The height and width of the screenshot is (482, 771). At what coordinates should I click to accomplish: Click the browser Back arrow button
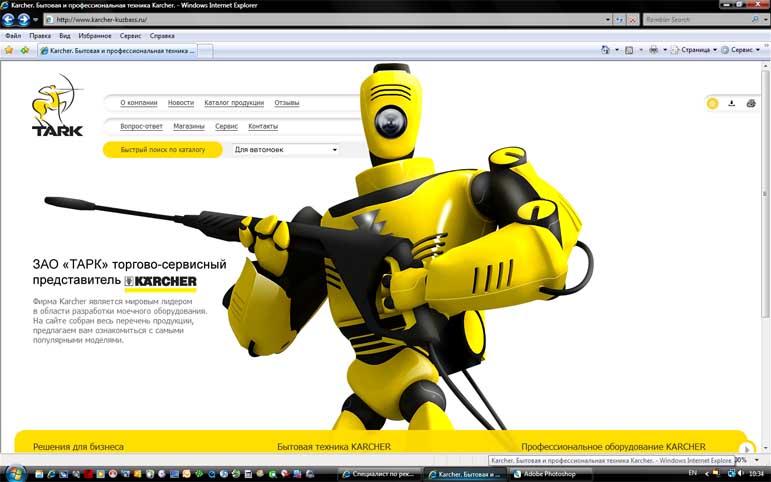10,19
